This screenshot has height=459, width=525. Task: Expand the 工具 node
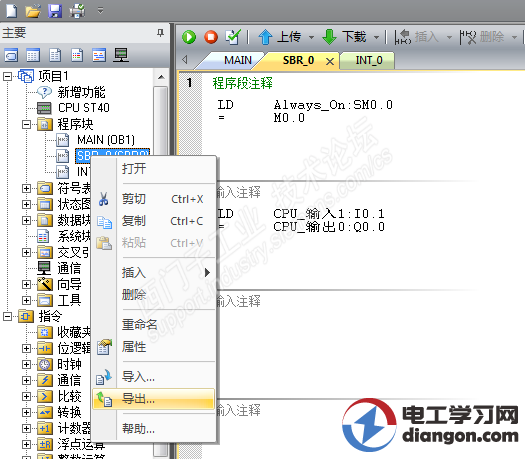coord(26,300)
